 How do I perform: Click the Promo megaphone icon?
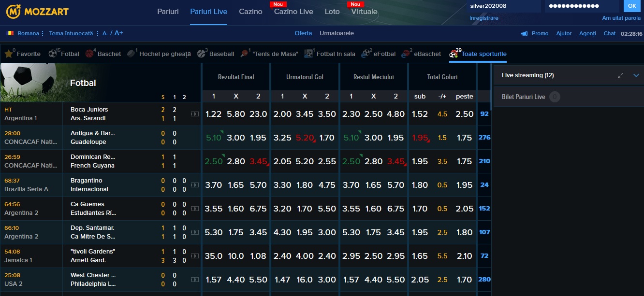(x=524, y=34)
